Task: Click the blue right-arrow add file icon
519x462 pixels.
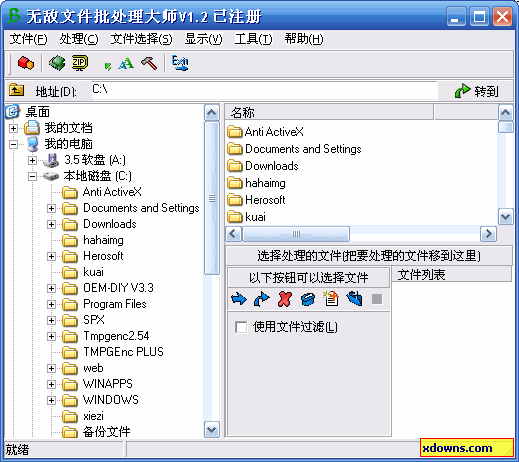Action: click(x=239, y=299)
